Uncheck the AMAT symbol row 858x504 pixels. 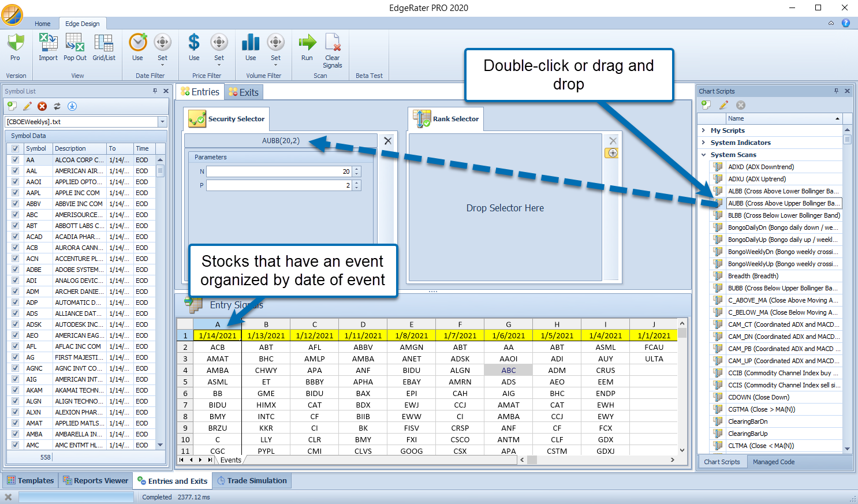click(x=16, y=423)
